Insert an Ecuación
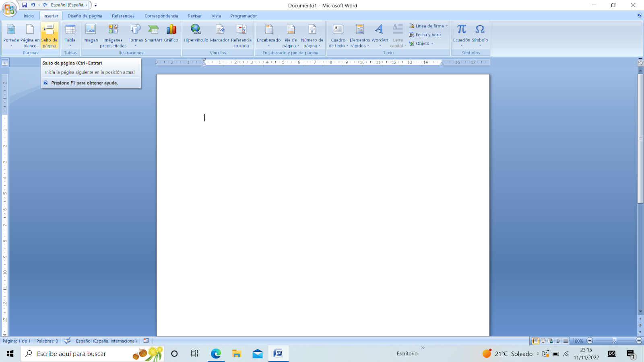 (x=462, y=35)
